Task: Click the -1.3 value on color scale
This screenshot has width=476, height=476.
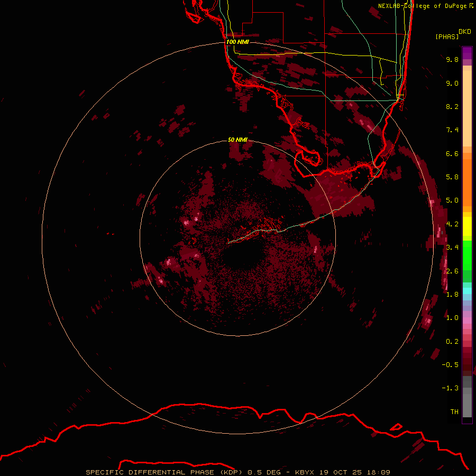Action: pyautogui.click(x=450, y=388)
